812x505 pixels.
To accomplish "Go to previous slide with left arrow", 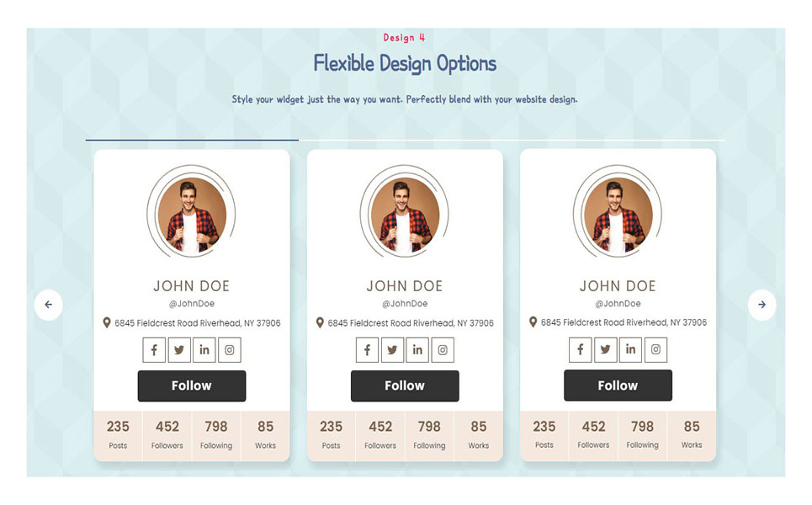I will coord(49,305).
